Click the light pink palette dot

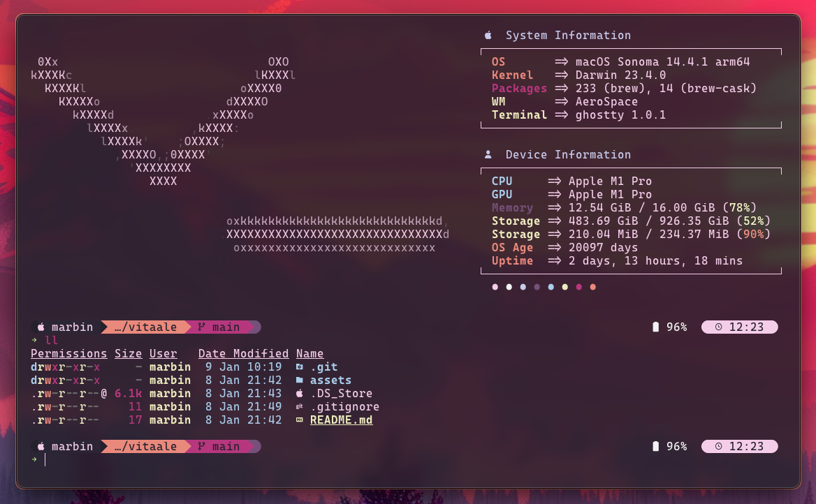point(495,287)
